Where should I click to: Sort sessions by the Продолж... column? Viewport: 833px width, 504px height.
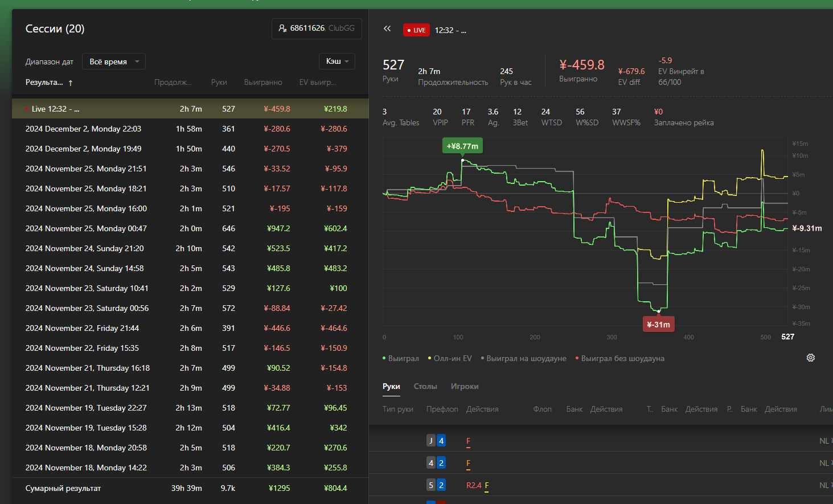pos(173,83)
